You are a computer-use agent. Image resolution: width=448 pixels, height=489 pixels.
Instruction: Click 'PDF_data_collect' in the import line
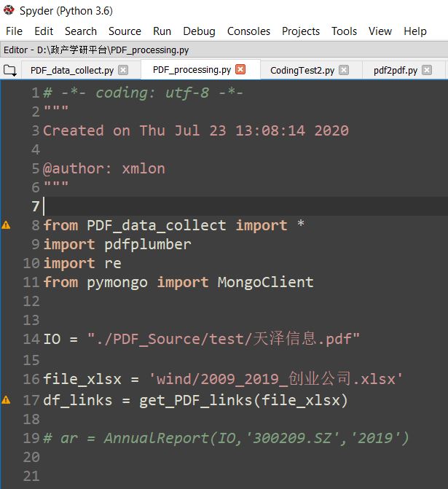(x=157, y=225)
